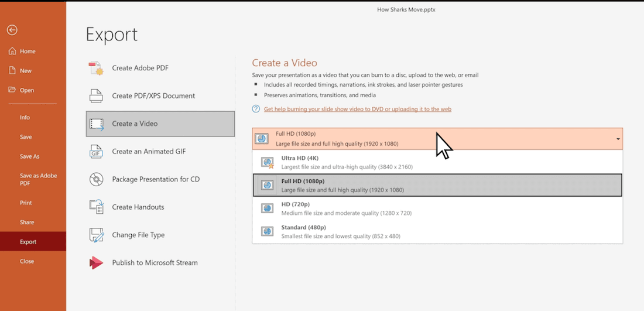
Task: Click the Create PDF/XPS Document icon
Action: coord(96,95)
